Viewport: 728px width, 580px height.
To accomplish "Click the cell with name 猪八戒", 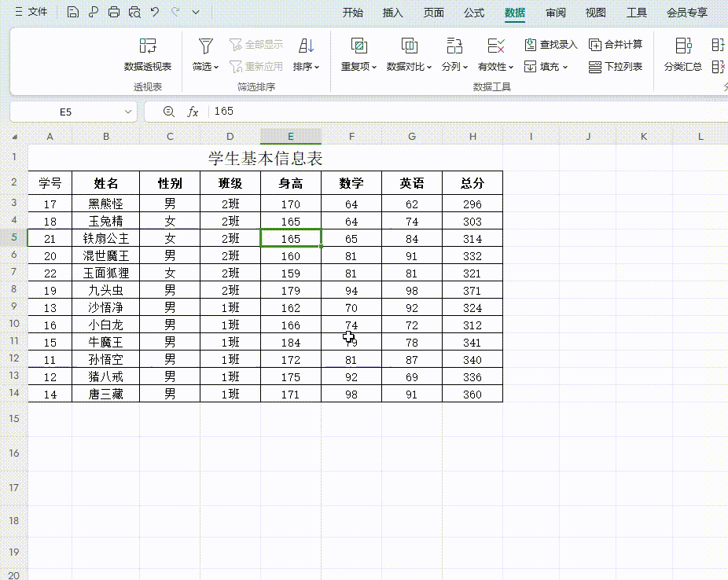I will pyautogui.click(x=106, y=376).
